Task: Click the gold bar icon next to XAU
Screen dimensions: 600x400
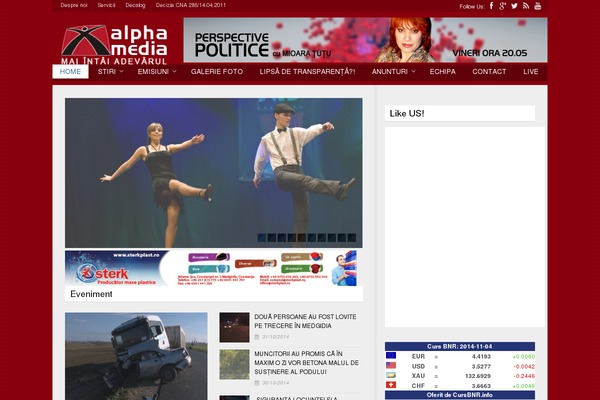Action: tap(391, 376)
